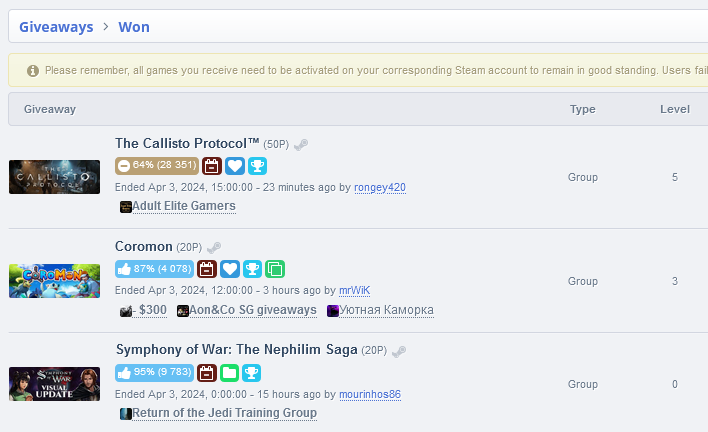Screen dimensions: 708x432
Task: Click the Symphony of War game thumbnail
Action: (x=55, y=384)
